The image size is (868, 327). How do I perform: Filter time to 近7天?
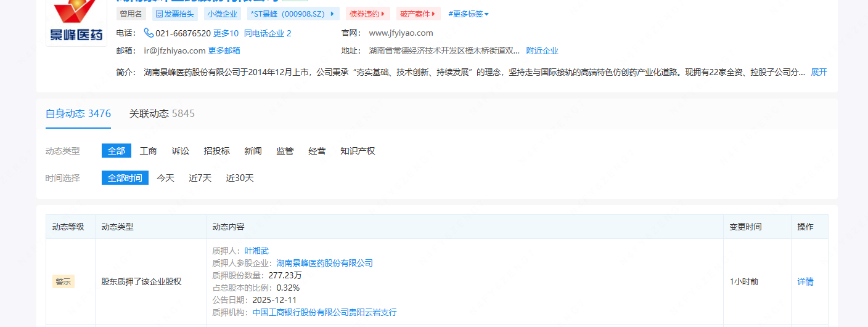click(200, 178)
